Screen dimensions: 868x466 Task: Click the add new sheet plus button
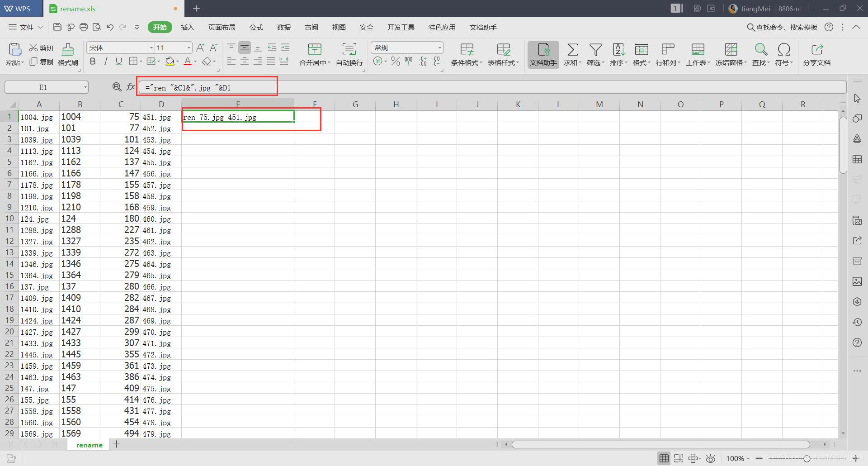click(x=117, y=444)
